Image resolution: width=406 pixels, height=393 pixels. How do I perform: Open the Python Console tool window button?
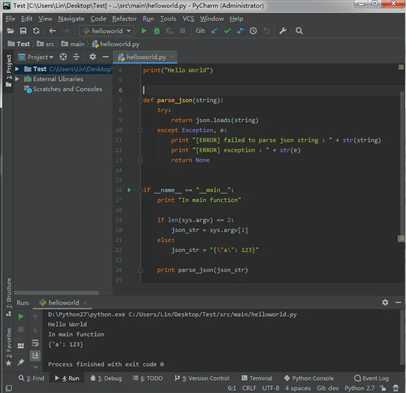click(309, 378)
